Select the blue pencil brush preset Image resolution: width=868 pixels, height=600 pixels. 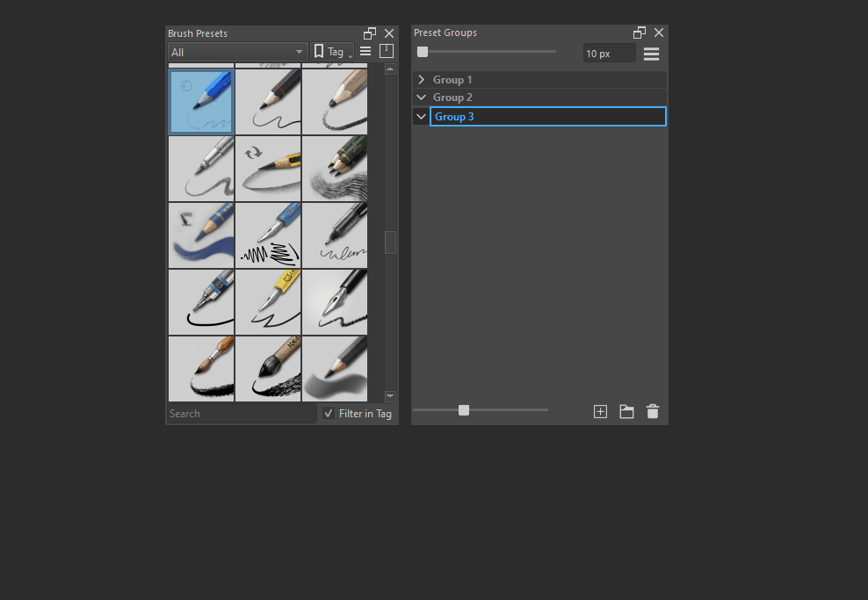tap(201, 102)
